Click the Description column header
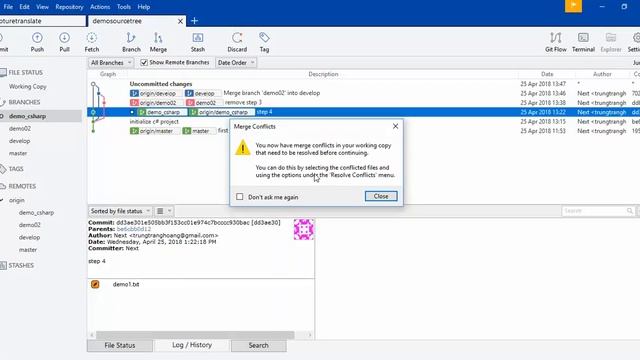 tap(323, 74)
